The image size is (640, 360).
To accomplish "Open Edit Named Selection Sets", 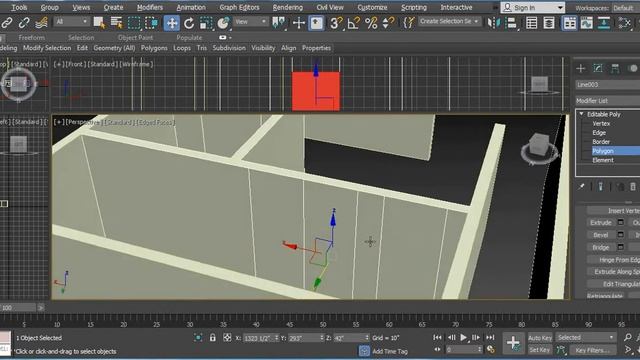I will click(408, 23).
